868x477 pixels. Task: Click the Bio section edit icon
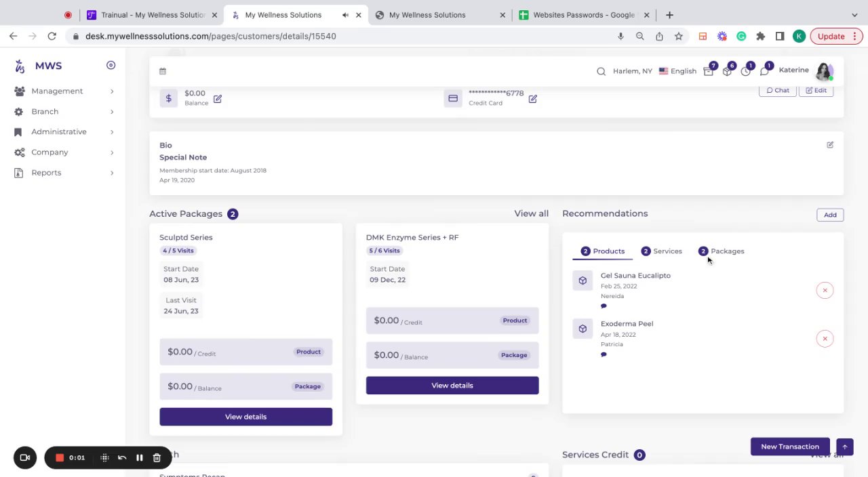pyautogui.click(x=830, y=145)
